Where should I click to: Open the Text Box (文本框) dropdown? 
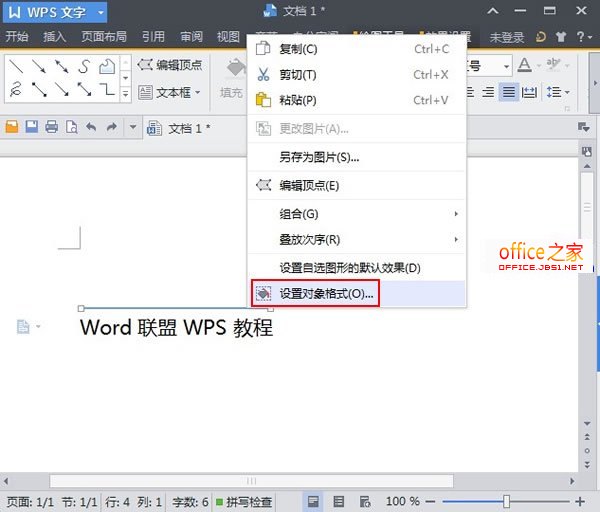[170, 93]
